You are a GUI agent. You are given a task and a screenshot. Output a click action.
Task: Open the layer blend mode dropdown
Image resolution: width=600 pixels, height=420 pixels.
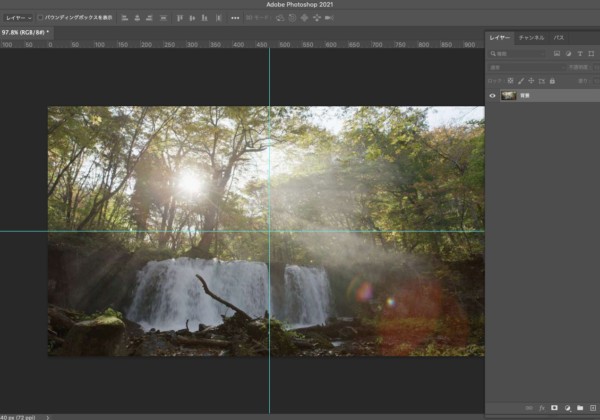click(x=520, y=67)
